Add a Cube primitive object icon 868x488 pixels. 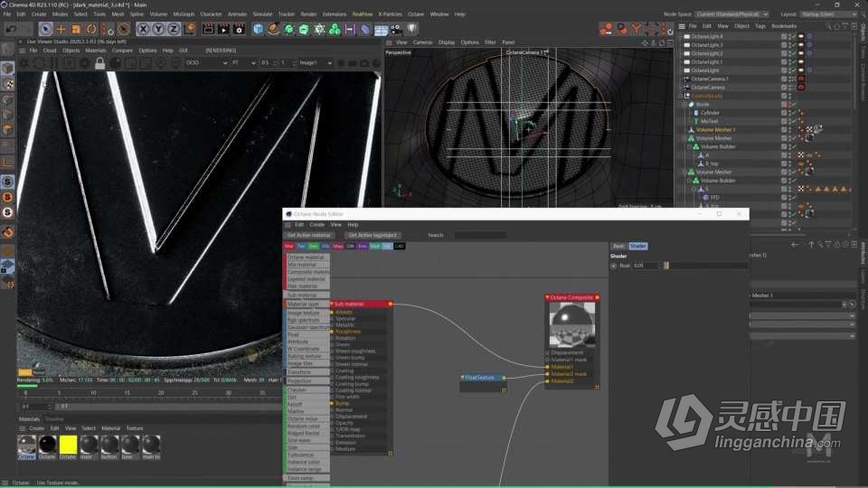(x=258, y=29)
